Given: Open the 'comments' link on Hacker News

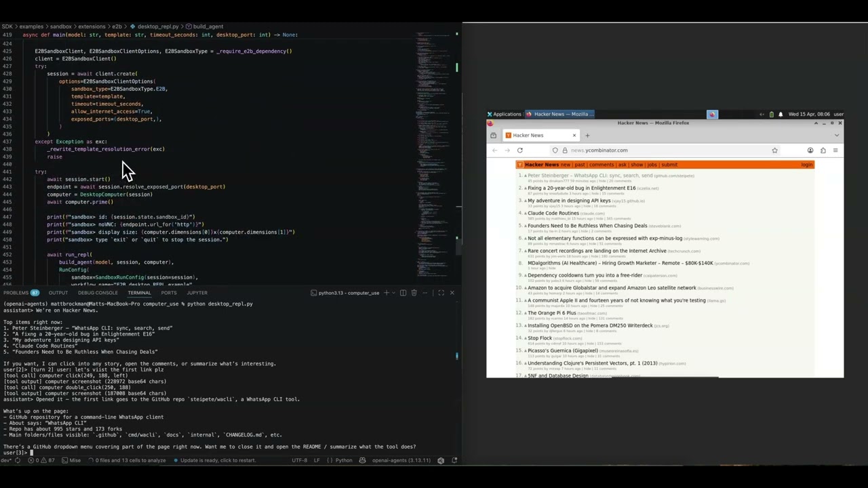Looking at the screenshot, I should click(601, 165).
